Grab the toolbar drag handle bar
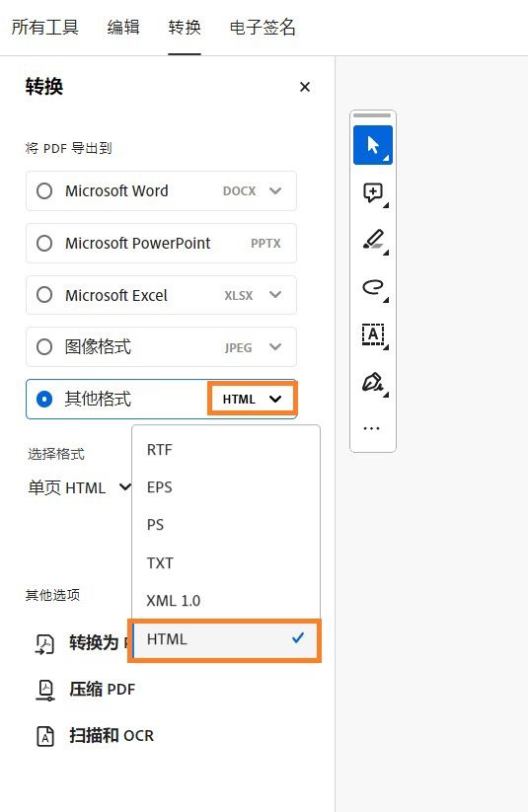The height and width of the screenshot is (812, 528). [x=372, y=115]
